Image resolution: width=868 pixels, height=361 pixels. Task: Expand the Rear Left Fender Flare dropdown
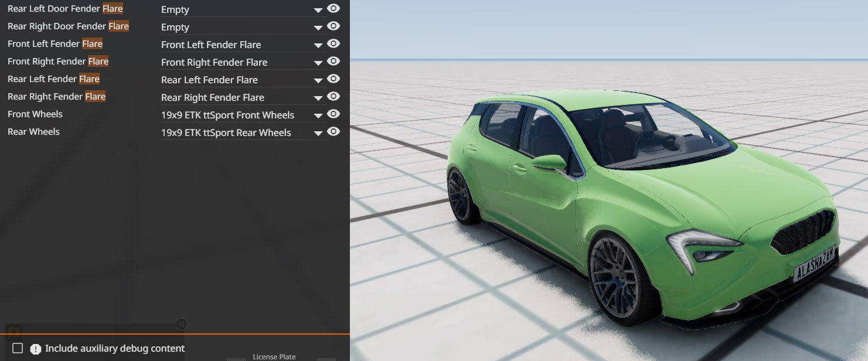click(243, 80)
